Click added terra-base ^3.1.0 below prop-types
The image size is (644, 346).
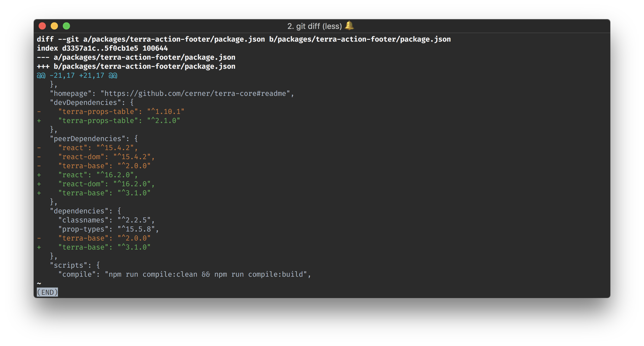click(x=94, y=247)
